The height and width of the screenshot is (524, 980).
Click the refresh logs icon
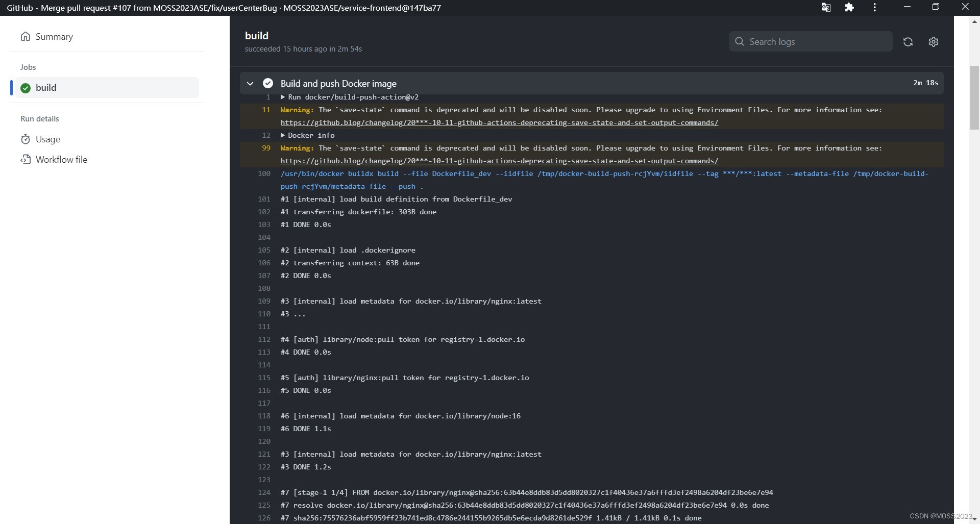908,42
